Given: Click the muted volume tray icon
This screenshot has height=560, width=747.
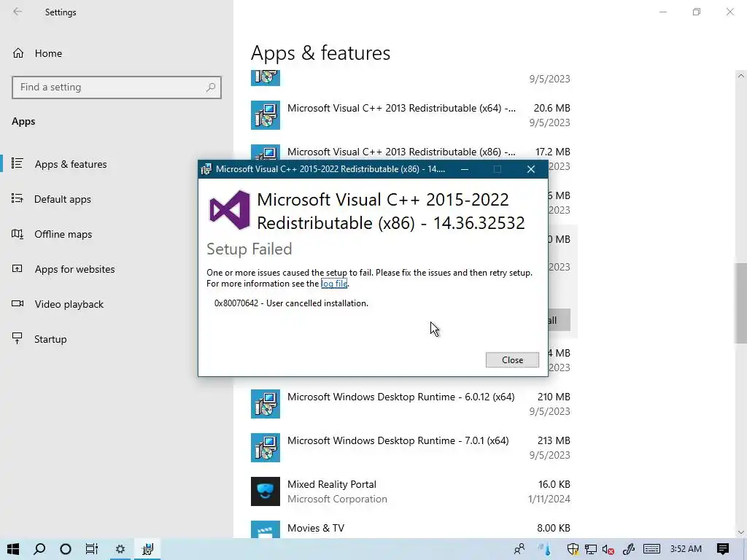Looking at the screenshot, I should pyautogui.click(x=608, y=550).
